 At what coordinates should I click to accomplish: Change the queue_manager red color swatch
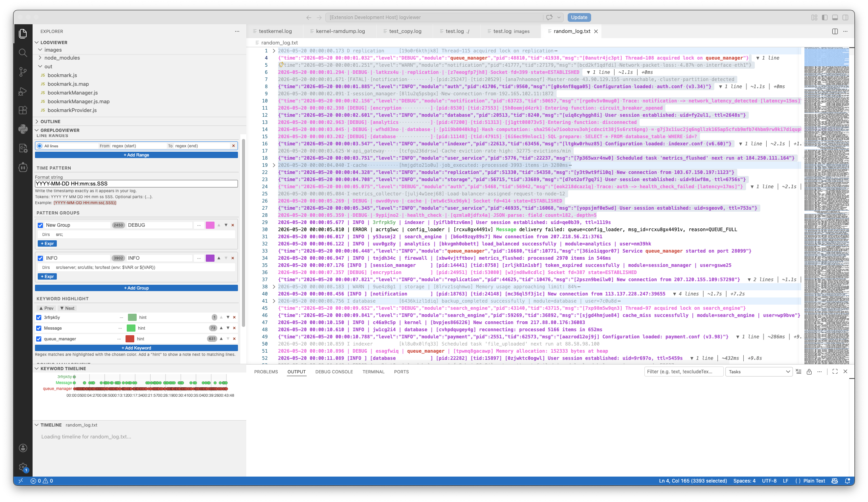(130, 339)
